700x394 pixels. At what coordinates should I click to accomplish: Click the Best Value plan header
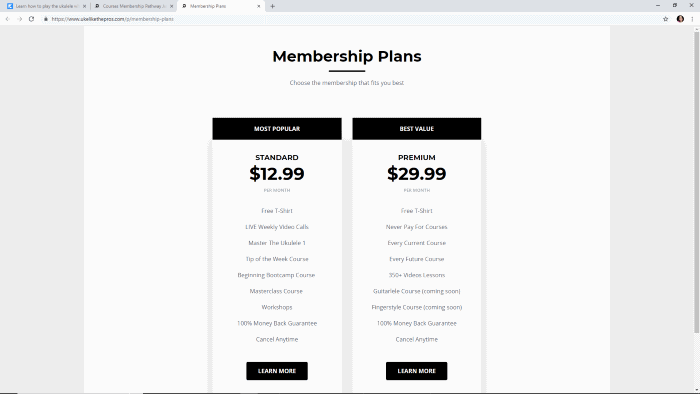[417, 129]
